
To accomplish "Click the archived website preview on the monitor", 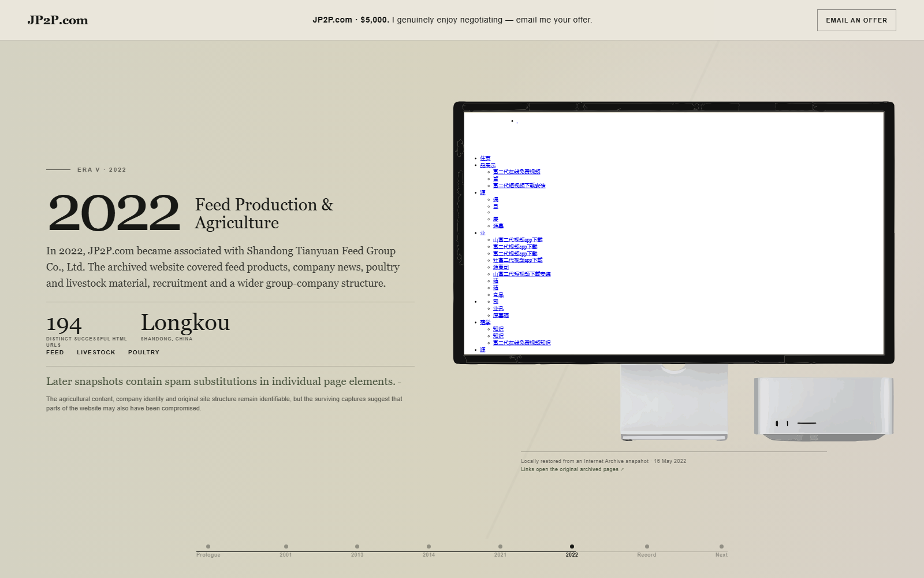I will pos(674,233).
